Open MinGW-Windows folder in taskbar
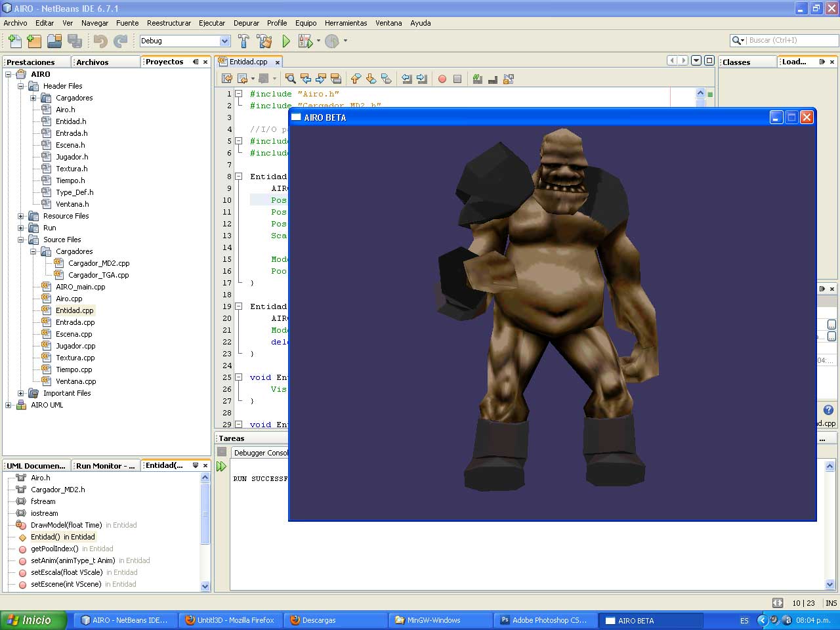 (441, 620)
